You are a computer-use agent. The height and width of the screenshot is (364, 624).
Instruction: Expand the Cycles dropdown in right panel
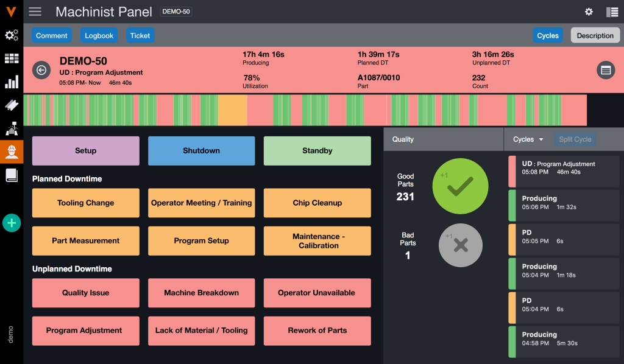pos(528,139)
